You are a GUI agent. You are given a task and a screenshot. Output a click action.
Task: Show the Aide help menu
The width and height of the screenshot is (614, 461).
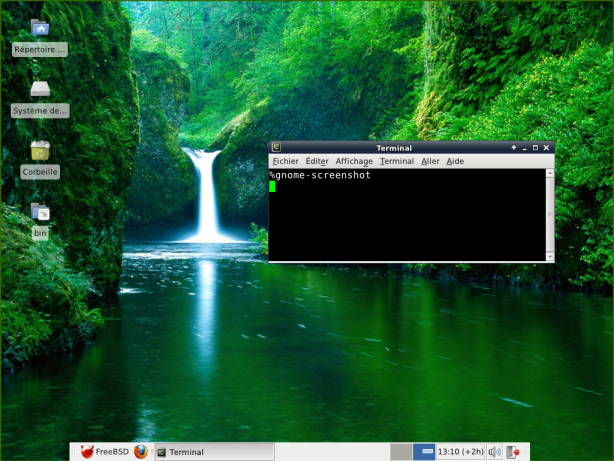455,161
